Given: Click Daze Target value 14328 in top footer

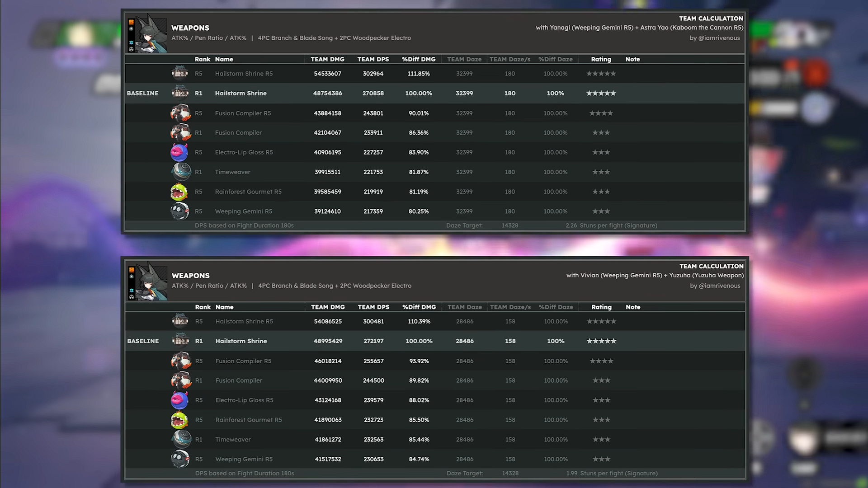Looking at the screenshot, I should (x=509, y=225).
